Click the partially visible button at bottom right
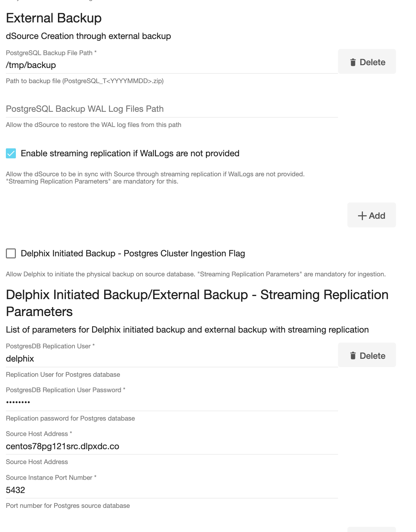Image resolution: width=416 pixels, height=532 pixels. 372,529
